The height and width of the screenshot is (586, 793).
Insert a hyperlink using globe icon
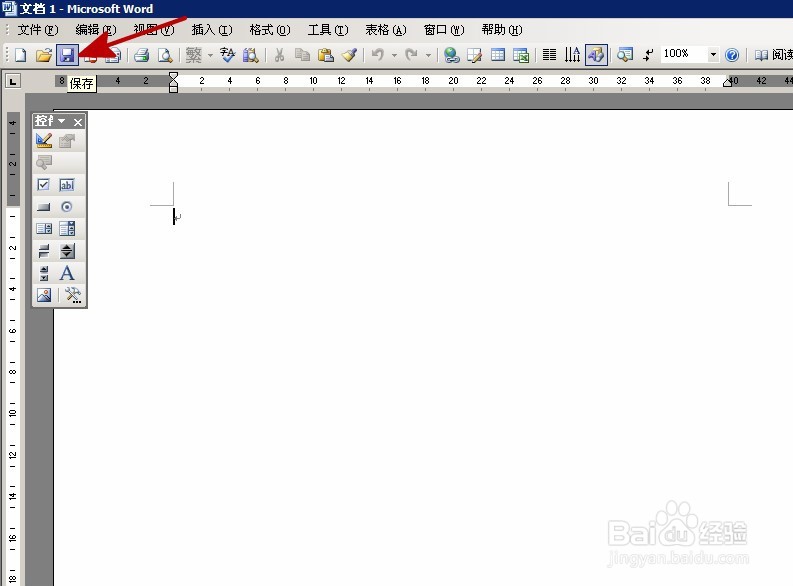coord(452,55)
